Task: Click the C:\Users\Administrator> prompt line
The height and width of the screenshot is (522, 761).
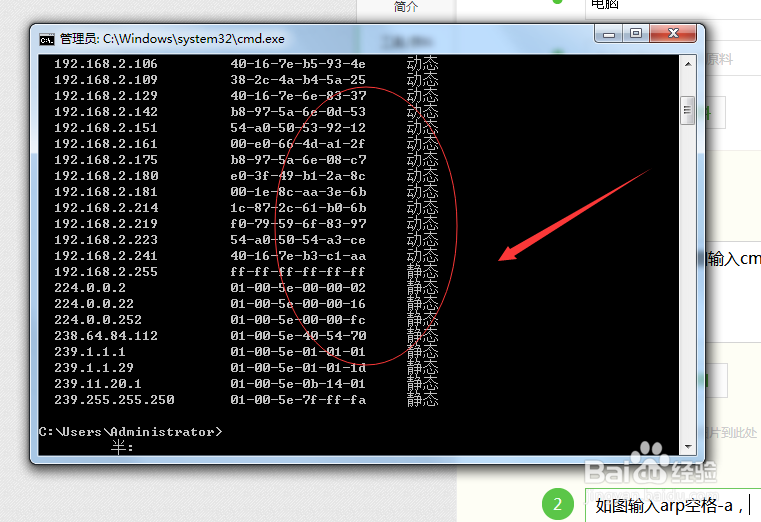Action: pos(130,432)
